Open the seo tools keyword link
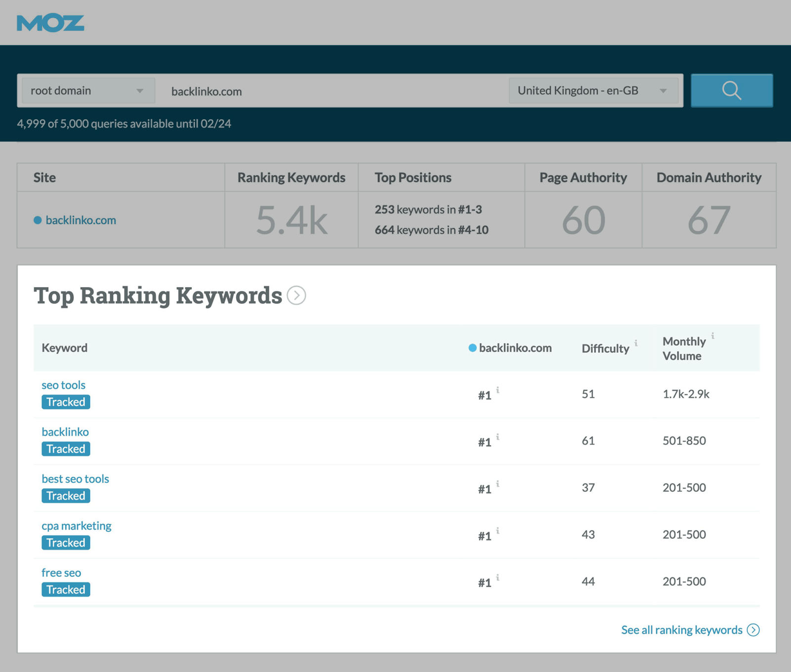Image resolution: width=791 pixels, height=672 pixels. click(63, 385)
